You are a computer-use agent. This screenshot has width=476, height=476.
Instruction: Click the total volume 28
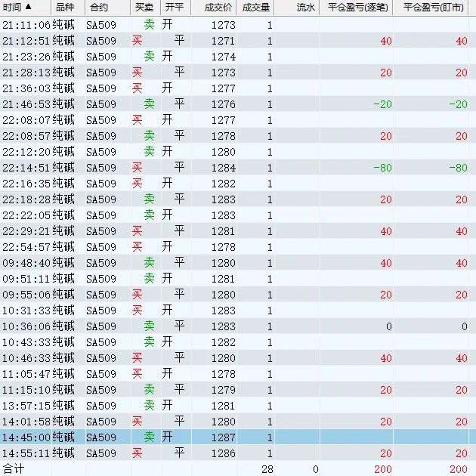(267, 469)
